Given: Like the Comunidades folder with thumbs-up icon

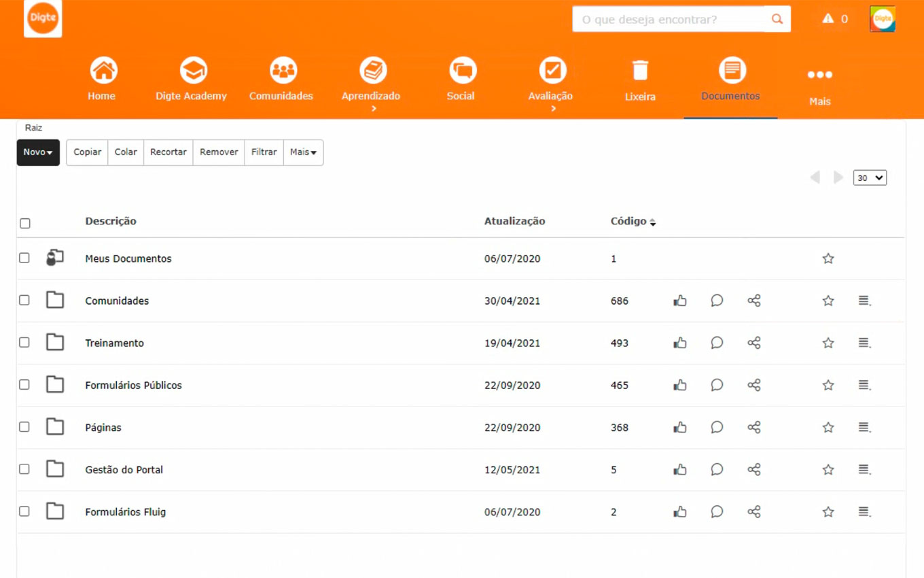Looking at the screenshot, I should coord(680,301).
